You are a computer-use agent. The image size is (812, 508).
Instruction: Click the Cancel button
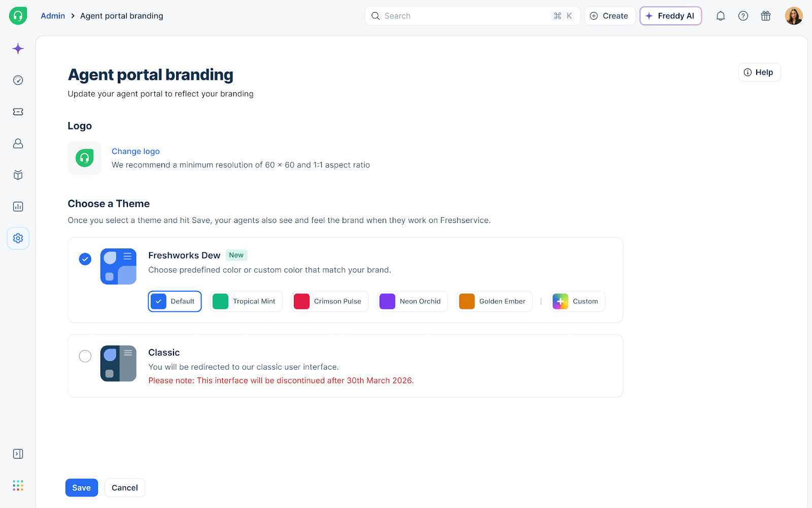click(125, 488)
